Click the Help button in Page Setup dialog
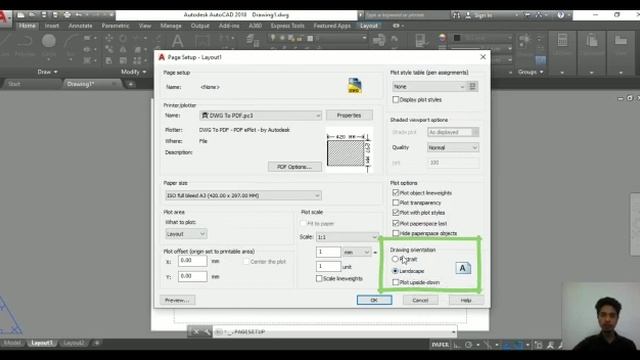The image size is (640, 360). click(466, 300)
